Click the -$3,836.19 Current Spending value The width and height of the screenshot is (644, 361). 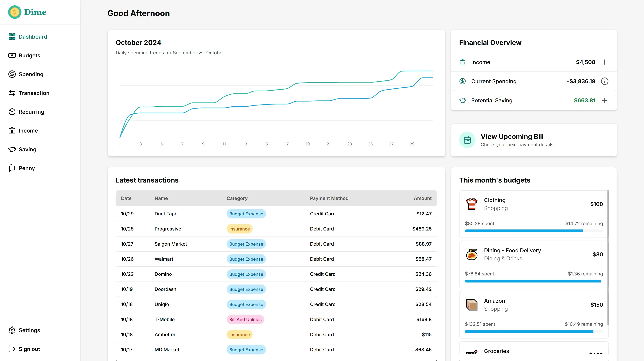tap(581, 81)
